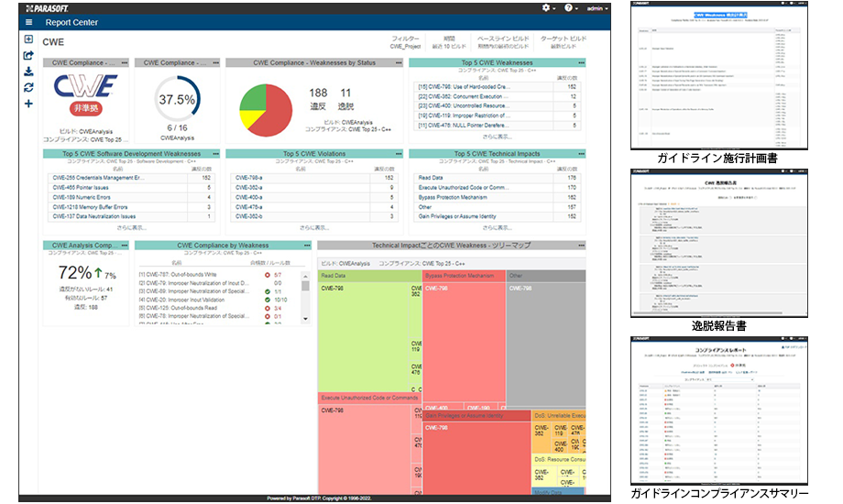
Task: Open the first CWE Compliance widget's ellipsis menu
Action: pyautogui.click(x=125, y=63)
